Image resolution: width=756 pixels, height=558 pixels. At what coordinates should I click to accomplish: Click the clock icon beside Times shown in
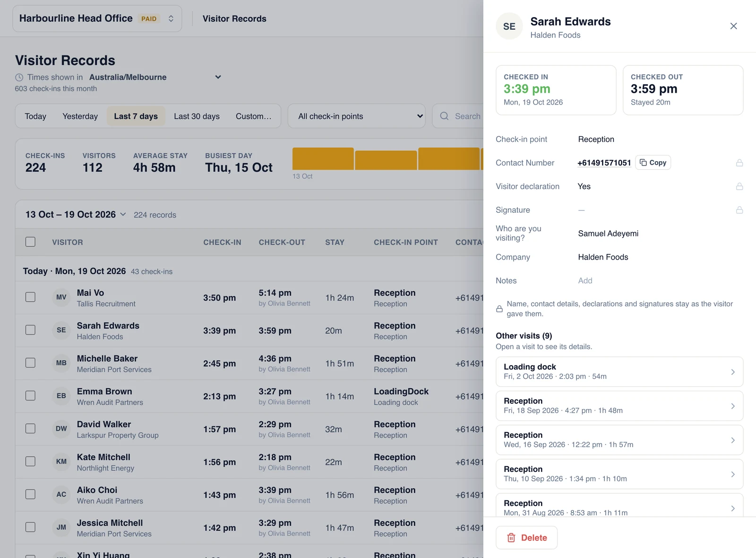point(19,77)
